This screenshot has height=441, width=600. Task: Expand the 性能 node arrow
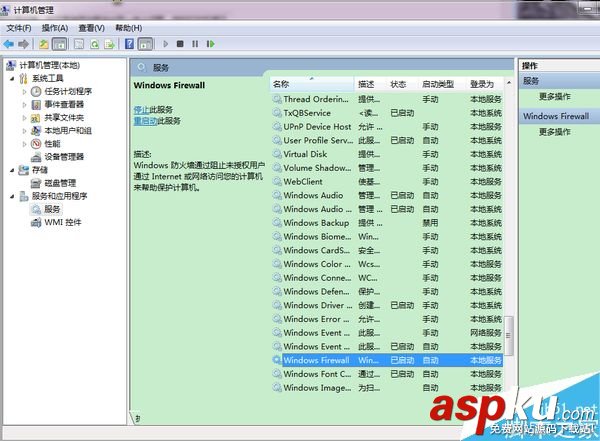click(x=24, y=144)
